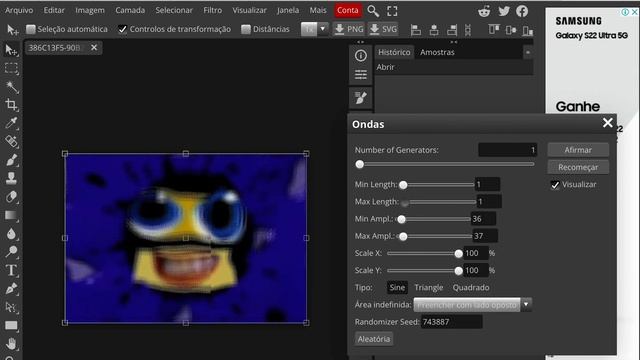Open the brush settings panel icon

coord(360,98)
